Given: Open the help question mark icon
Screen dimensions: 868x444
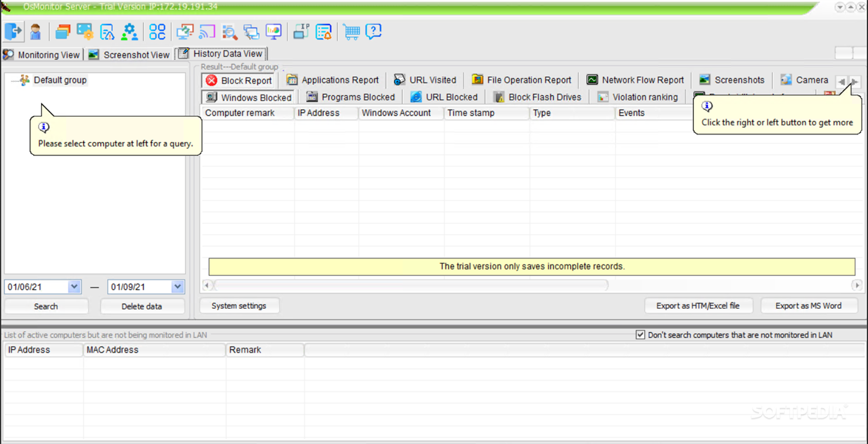Looking at the screenshot, I should [374, 31].
